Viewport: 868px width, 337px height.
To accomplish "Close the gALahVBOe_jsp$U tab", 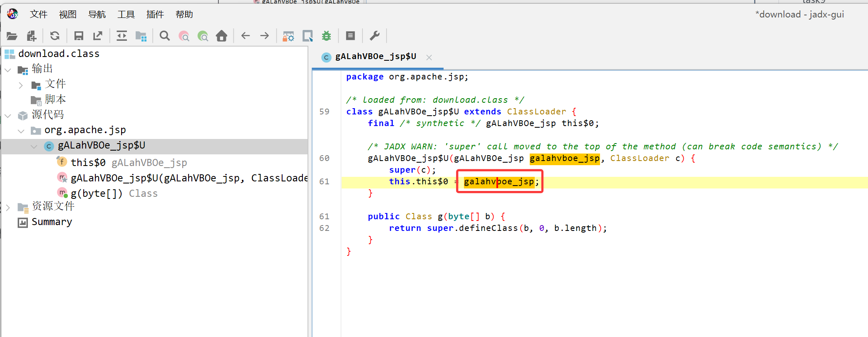I will [x=429, y=57].
